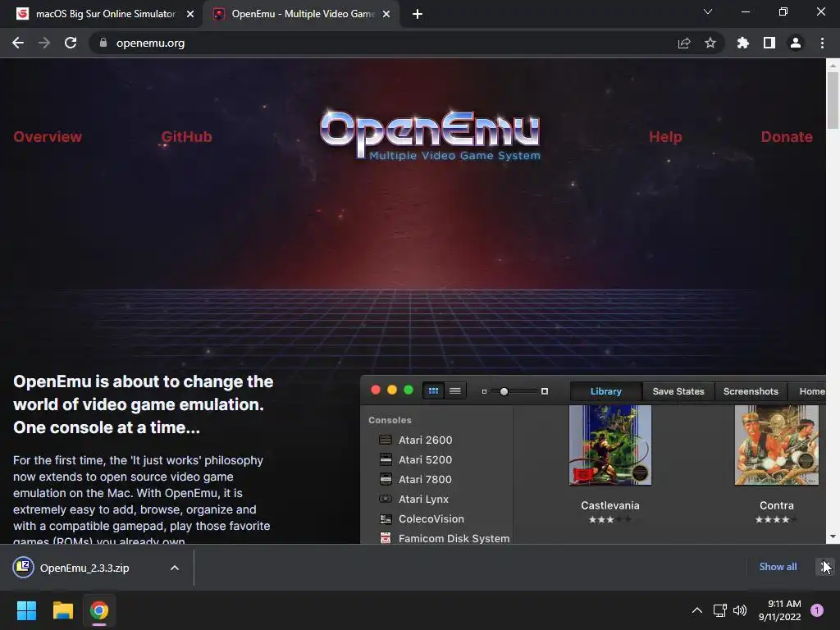This screenshot has height=630, width=840.
Task: Click the Chrome forward arrow
Action: point(44,43)
